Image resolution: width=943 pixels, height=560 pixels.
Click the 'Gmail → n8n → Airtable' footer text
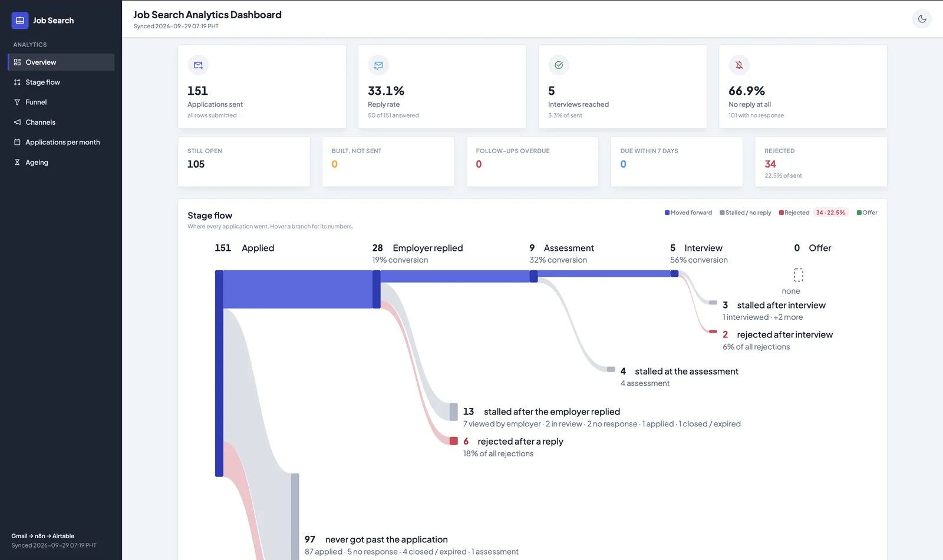[43, 536]
